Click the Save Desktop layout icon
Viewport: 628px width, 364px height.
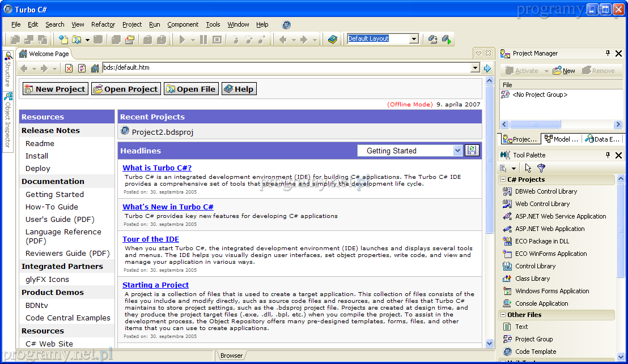pos(432,40)
